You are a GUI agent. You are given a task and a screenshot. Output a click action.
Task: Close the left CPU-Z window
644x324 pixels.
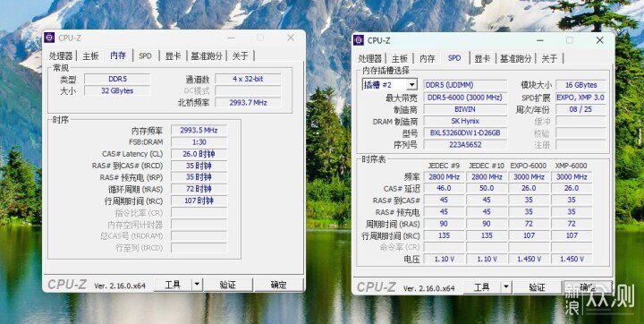tap(291, 38)
